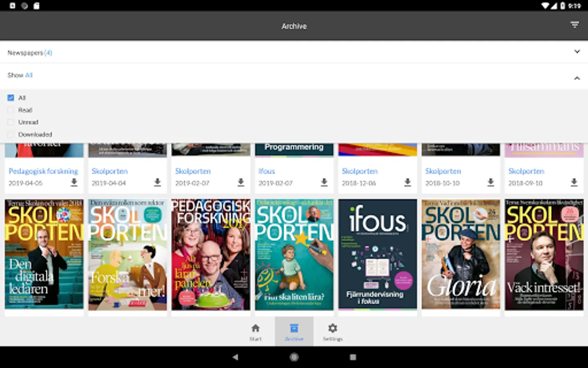Check the Unread filter checkbox
588x368 pixels.
click(11, 122)
